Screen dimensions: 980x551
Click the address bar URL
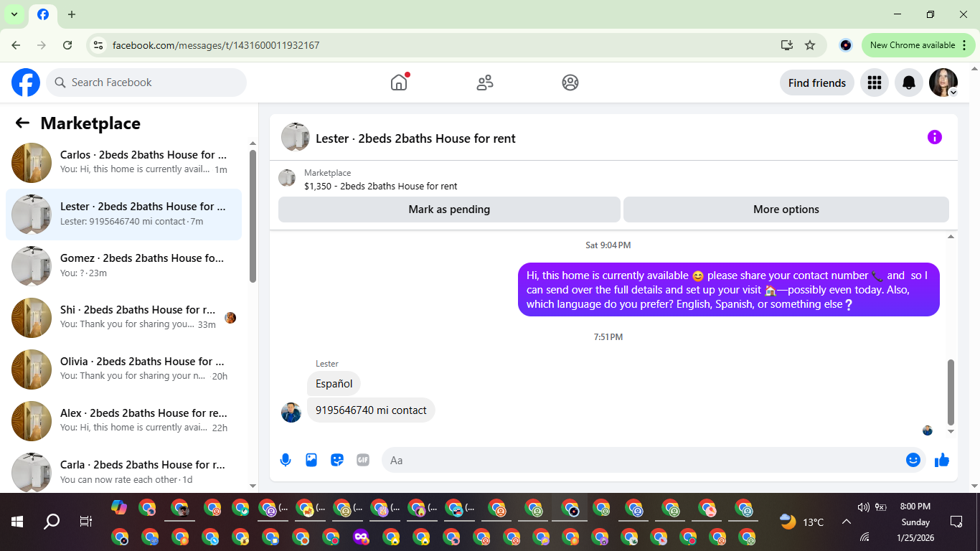coord(216,45)
